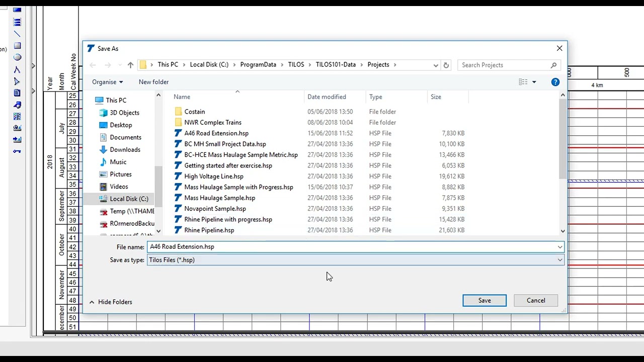Select the document page tool in TILOS toolbar
The image size is (644, 362).
click(17, 93)
